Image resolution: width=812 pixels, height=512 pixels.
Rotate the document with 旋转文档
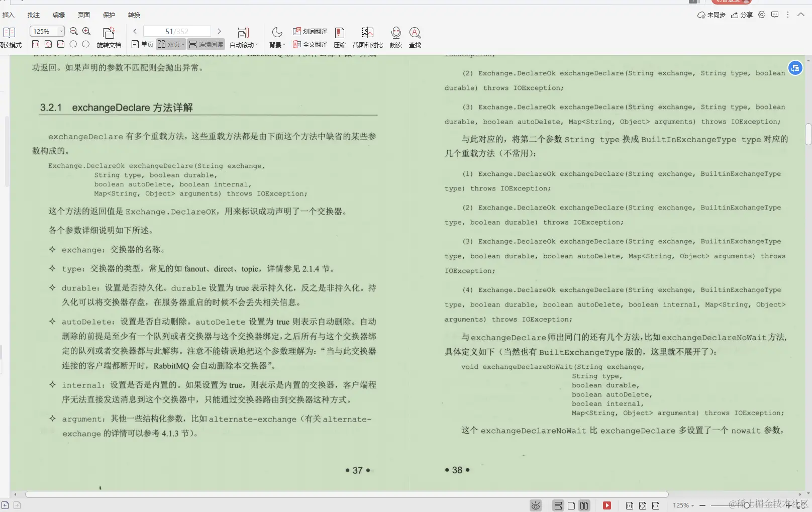click(109, 38)
